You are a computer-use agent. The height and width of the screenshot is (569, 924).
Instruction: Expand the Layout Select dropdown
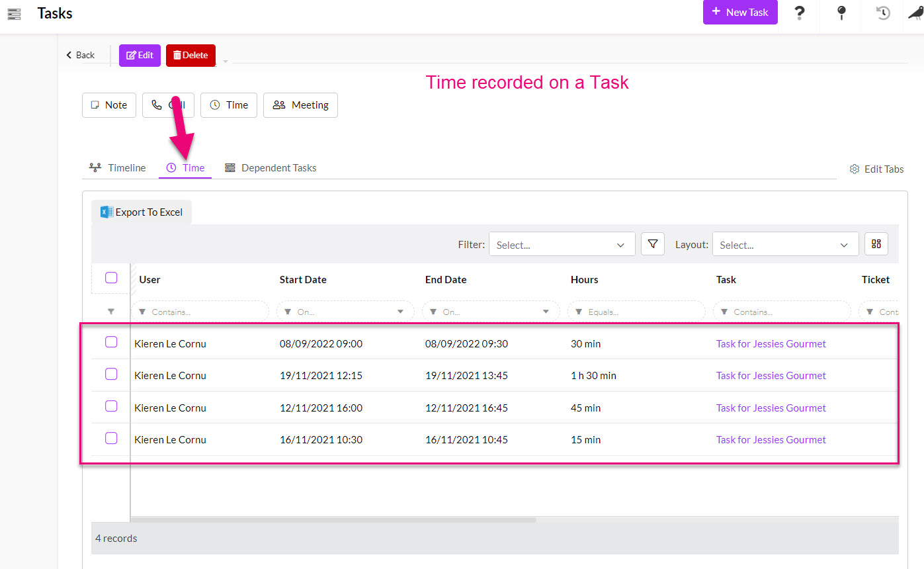(x=785, y=245)
